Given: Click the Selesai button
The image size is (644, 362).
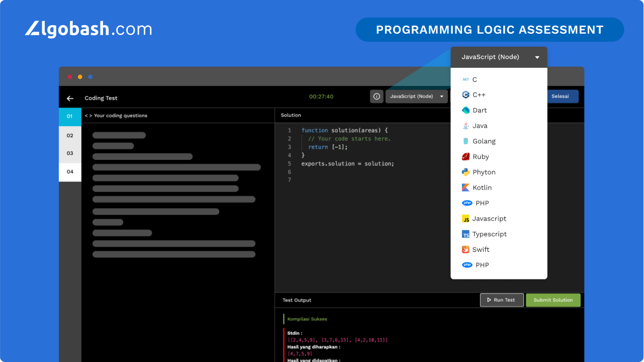Looking at the screenshot, I should click(x=561, y=97).
